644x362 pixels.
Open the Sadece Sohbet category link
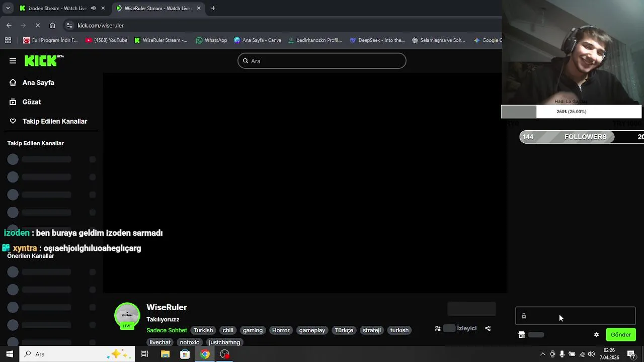[167, 330]
